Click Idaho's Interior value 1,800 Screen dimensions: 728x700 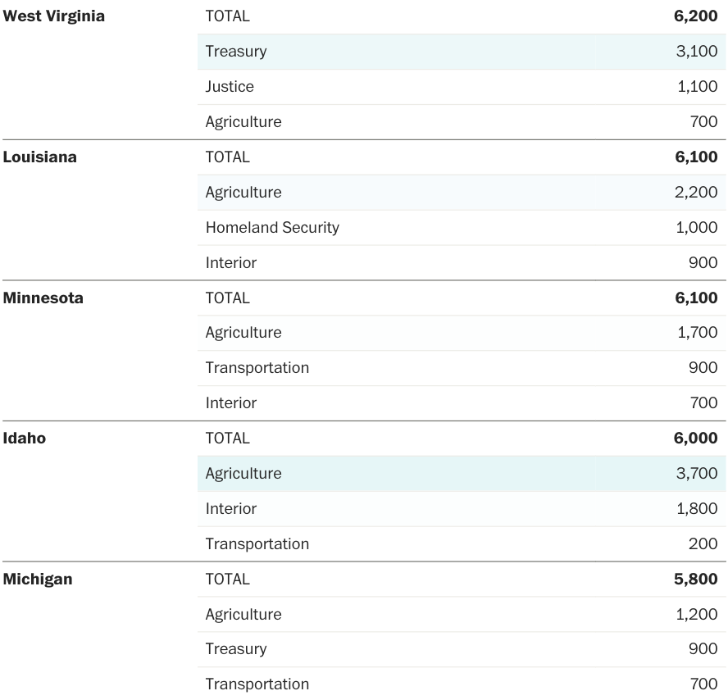[x=697, y=509]
